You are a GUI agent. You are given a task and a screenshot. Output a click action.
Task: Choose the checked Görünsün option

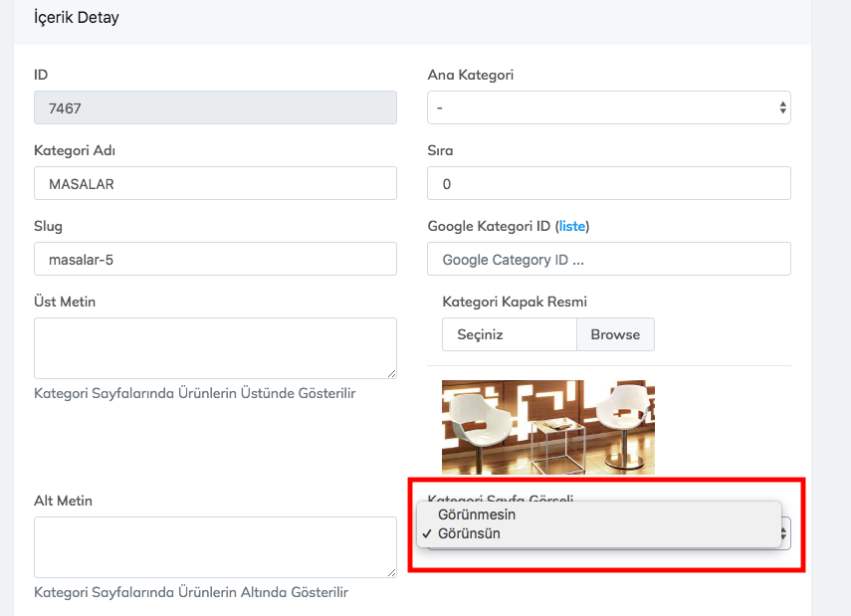[469, 533]
